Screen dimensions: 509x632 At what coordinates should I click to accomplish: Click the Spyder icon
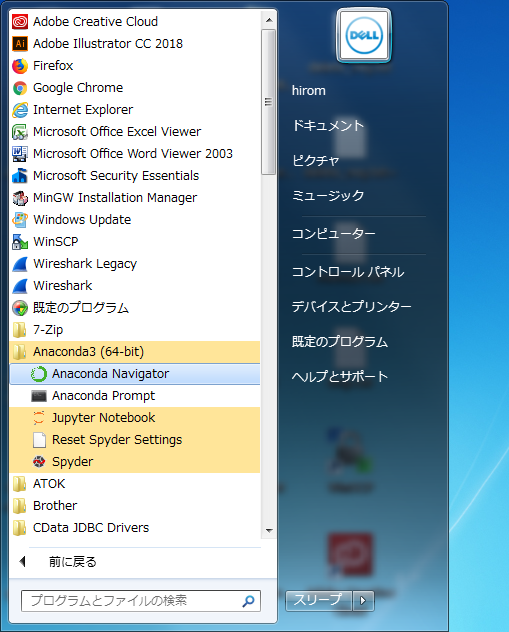point(39,462)
